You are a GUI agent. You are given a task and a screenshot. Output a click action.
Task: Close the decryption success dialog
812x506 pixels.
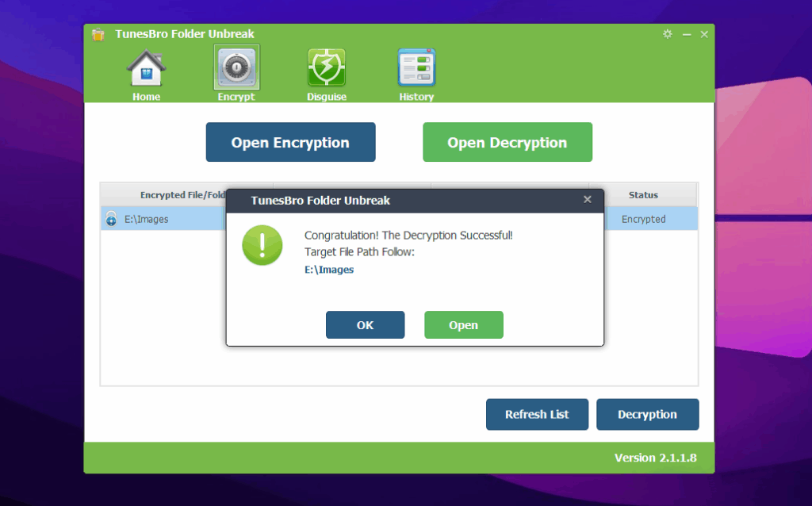[588, 200]
